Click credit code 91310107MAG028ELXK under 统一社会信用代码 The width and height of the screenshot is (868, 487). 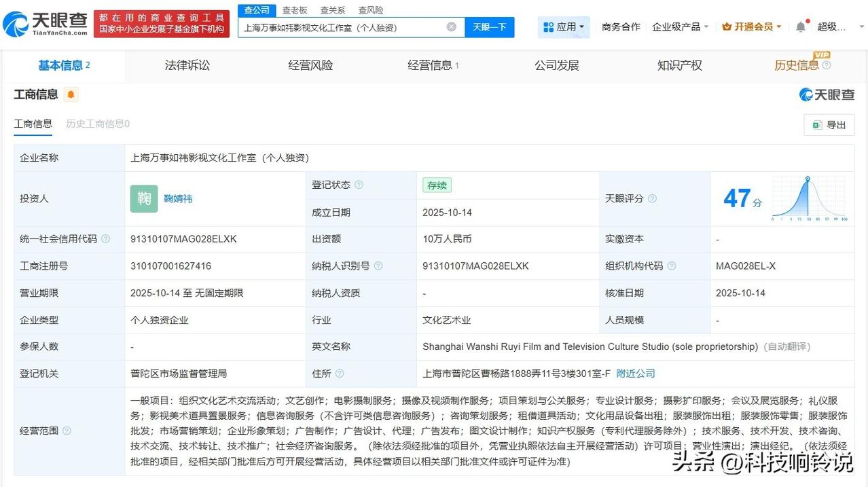(x=183, y=239)
